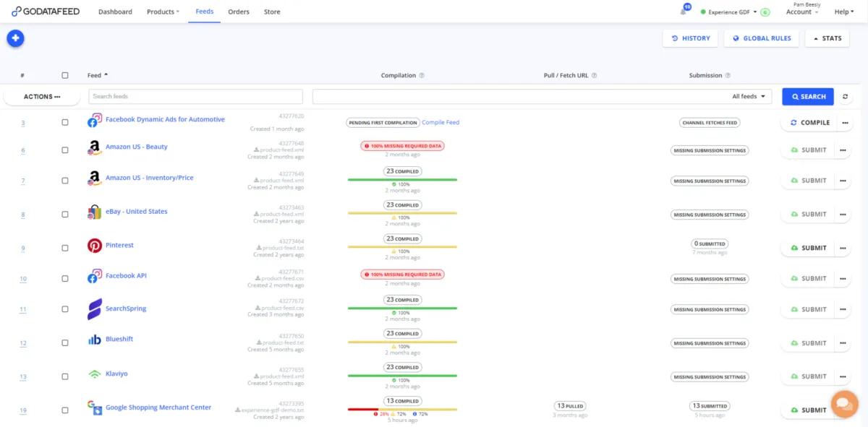Viewport: 868px width, 427px height.
Task: Click the Google Shopping Merchant Center icon
Action: click(94, 408)
